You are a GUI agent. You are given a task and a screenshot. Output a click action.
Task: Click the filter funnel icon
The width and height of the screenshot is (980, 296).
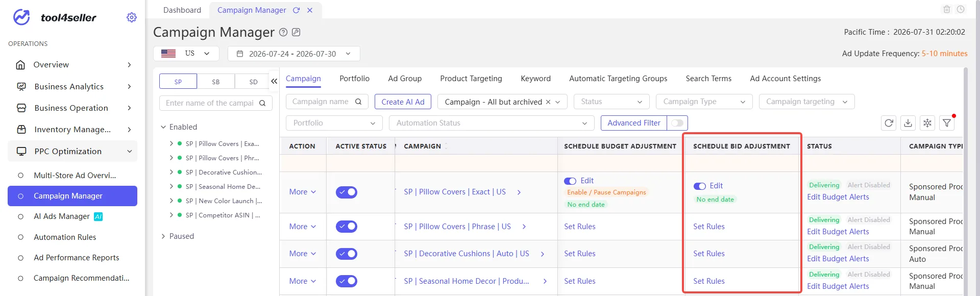(947, 123)
